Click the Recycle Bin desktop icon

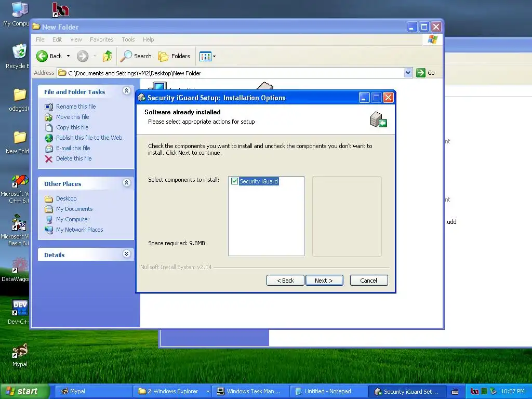(x=19, y=52)
